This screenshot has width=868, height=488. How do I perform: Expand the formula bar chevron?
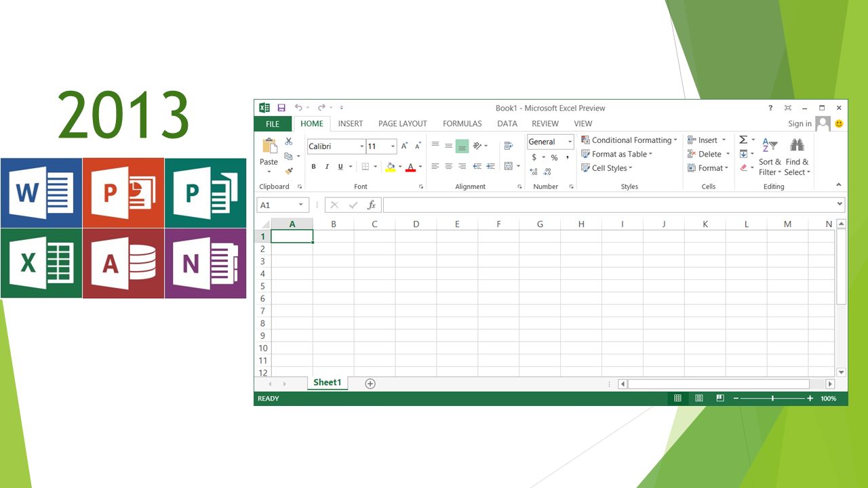point(840,204)
